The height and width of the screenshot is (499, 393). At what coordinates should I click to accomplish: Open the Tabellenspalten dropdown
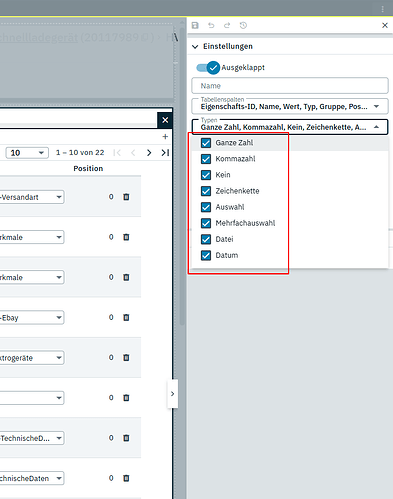(x=290, y=106)
